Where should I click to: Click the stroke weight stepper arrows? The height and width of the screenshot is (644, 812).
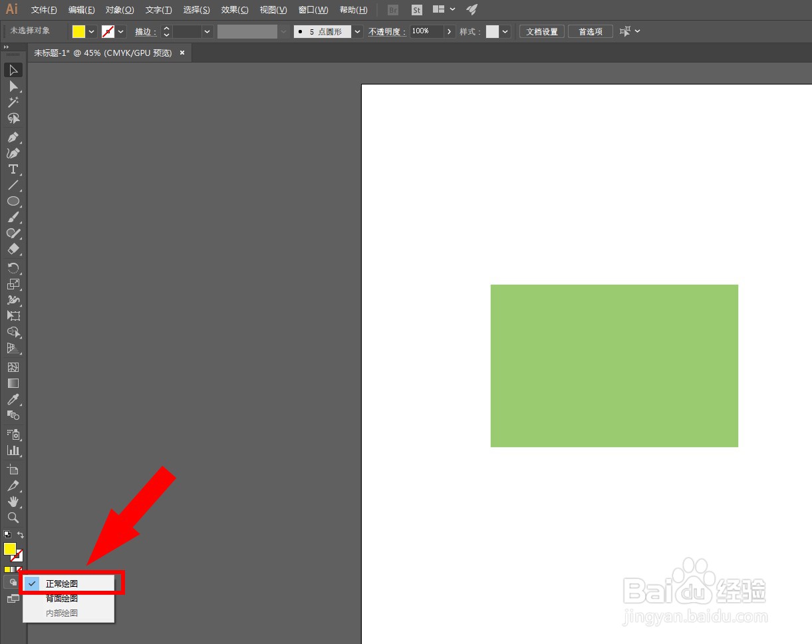[166, 31]
